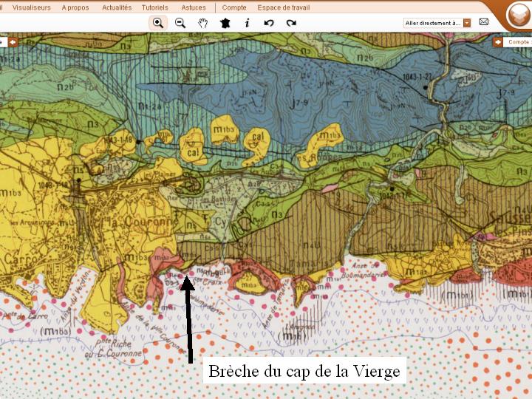This screenshot has width=532, height=399.
Task: Click the orange globe logo
Action: pyautogui.click(x=519, y=15)
